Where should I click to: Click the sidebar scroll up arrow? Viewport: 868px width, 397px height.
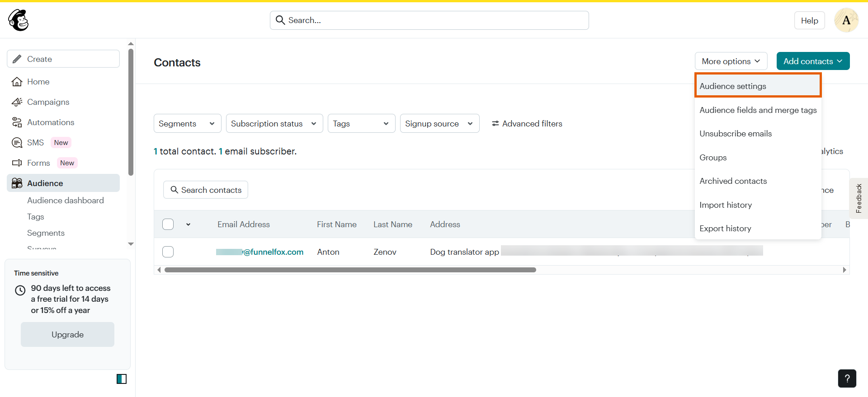click(131, 44)
